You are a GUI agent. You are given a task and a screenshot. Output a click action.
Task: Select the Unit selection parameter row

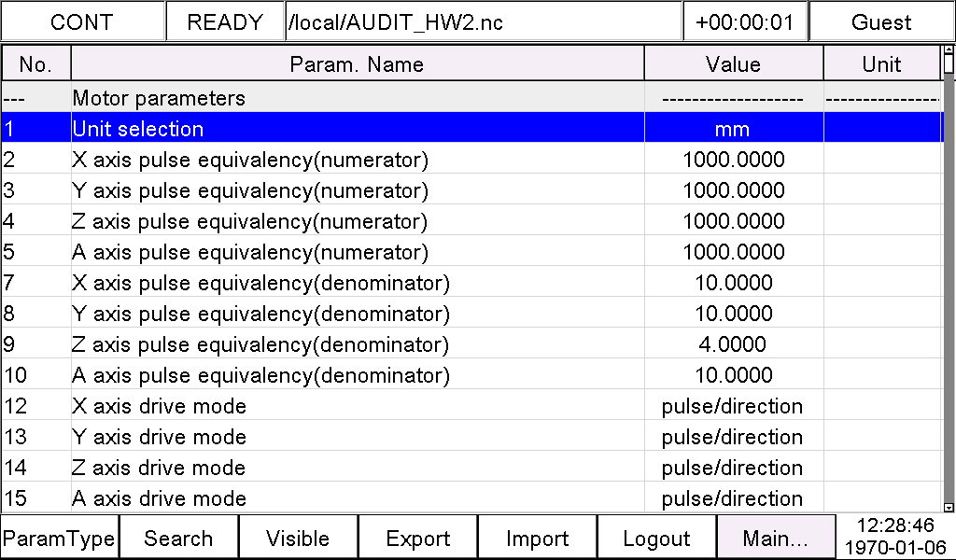[472, 128]
